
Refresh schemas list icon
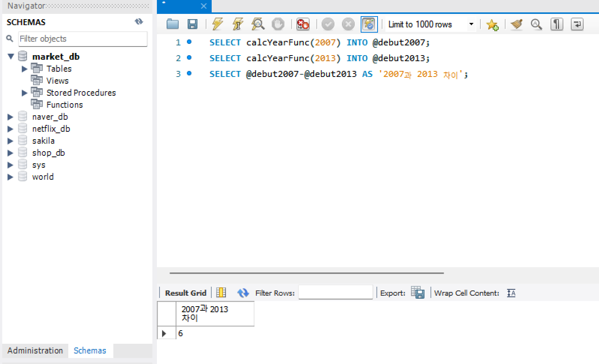coord(139,22)
